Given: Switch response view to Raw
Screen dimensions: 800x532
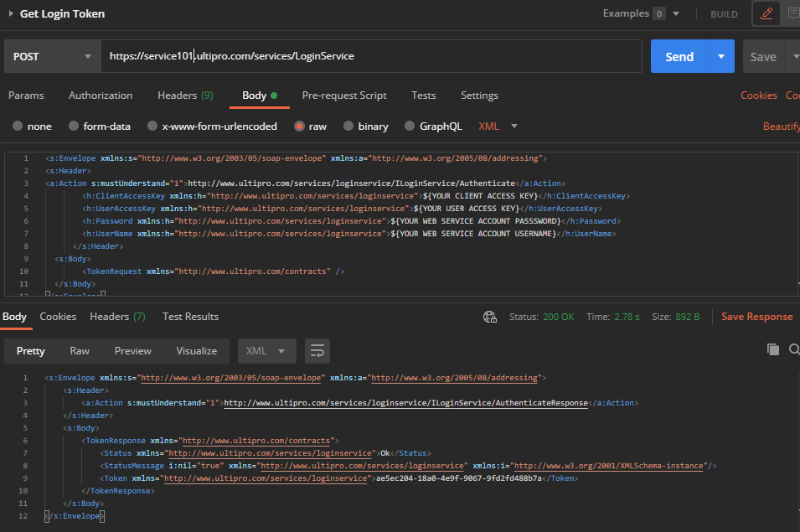Looking at the screenshot, I should 80,351.
